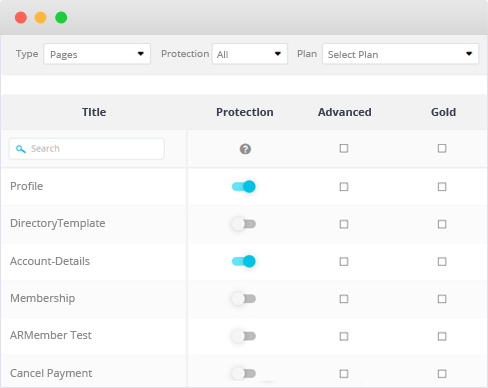Screen dimensions: 488x388
Task: Click the Protection help question-mark icon
Action: (x=245, y=149)
